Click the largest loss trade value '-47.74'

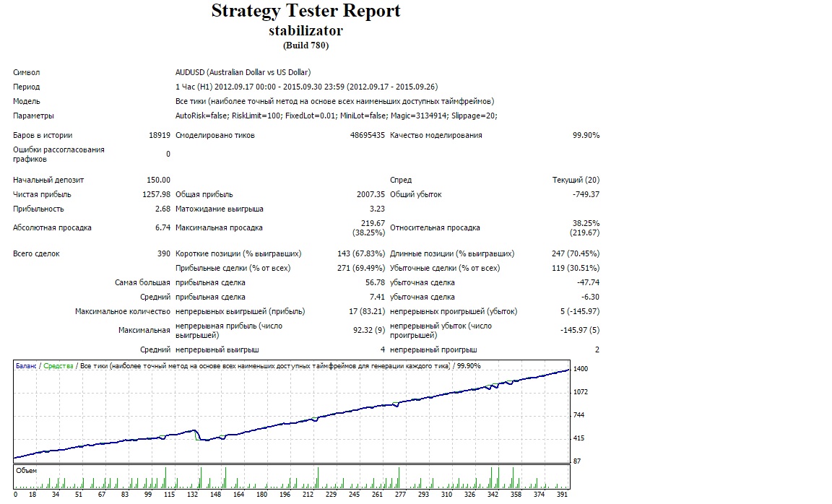pyautogui.click(x=589, y=283)
